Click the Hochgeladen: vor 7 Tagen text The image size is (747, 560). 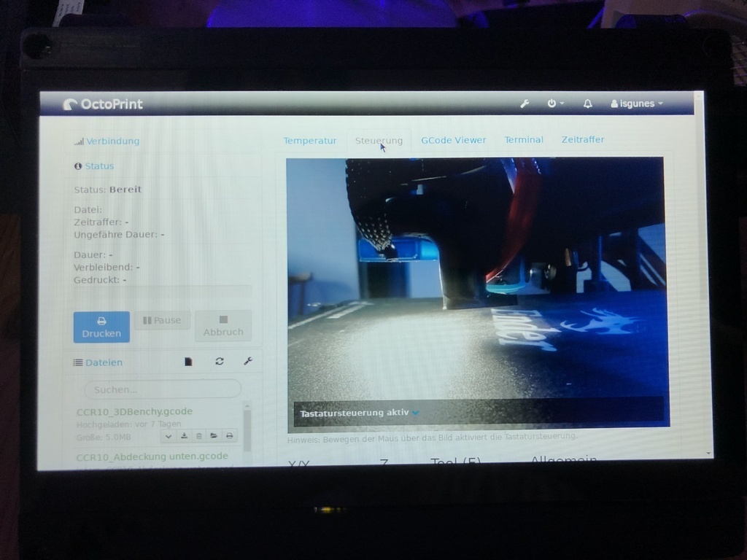[128, 424]
